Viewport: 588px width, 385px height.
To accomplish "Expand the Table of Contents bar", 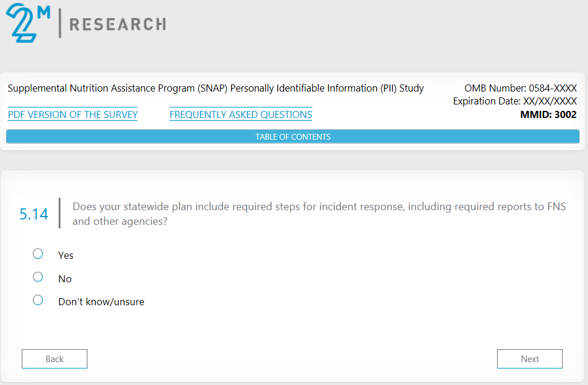I will (x=293, y=137).
